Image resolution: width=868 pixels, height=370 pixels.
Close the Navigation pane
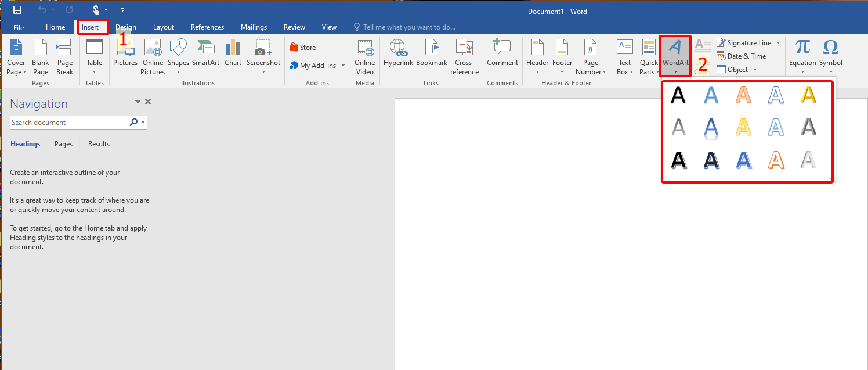pyautogui.click(x=148, y=102)
